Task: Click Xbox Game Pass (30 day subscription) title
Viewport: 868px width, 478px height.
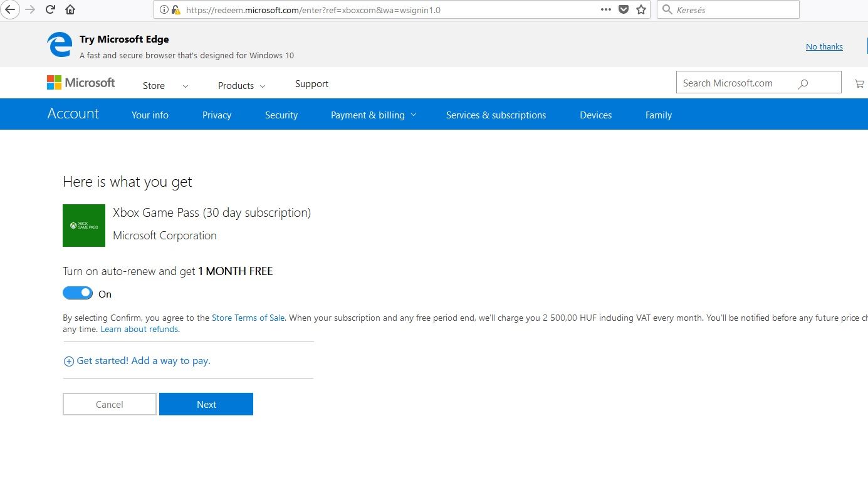Action: [212, 212]
